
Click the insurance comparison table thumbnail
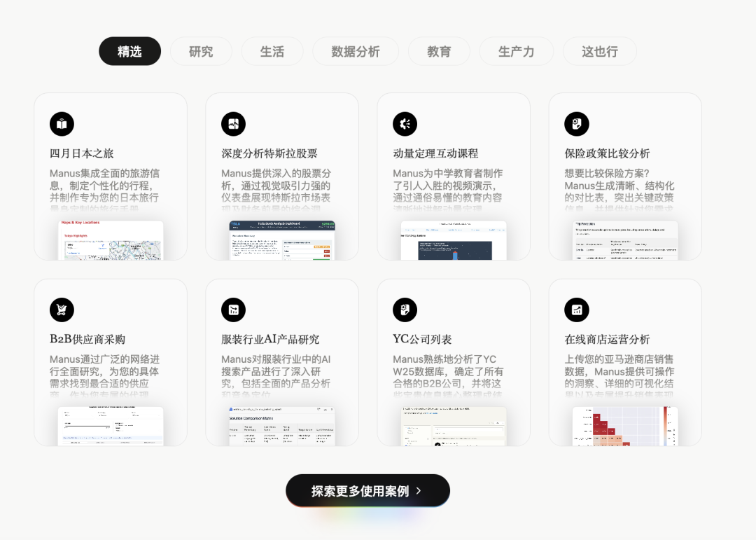click(625, 240)
